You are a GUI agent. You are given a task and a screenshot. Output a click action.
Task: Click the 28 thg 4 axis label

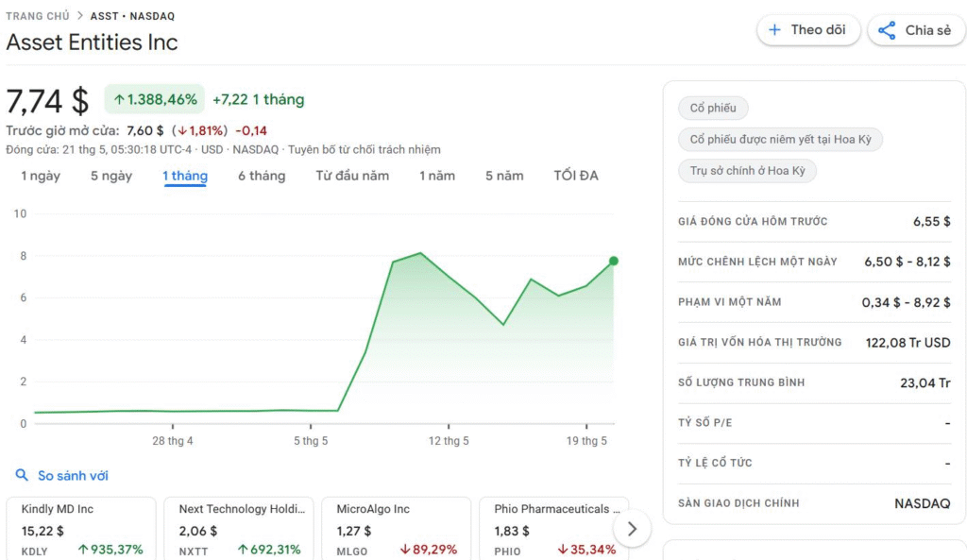click(x=173, y=441)
